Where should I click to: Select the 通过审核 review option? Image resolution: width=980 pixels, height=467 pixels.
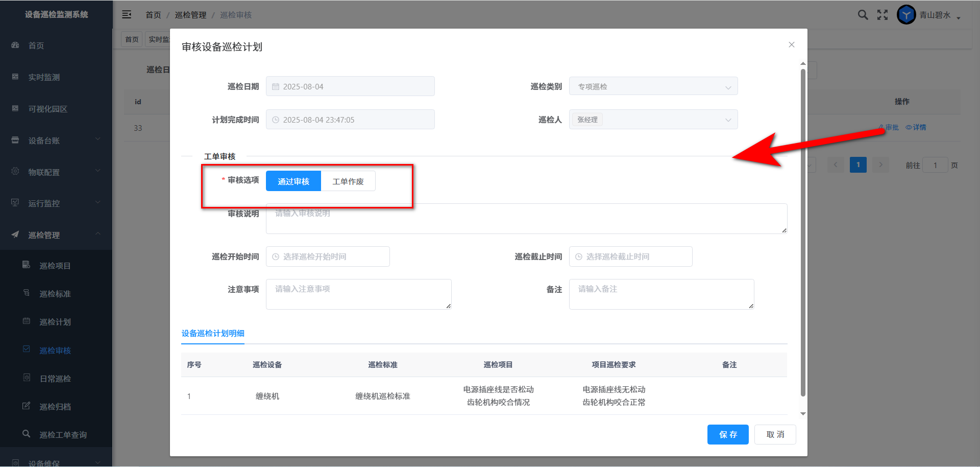coord(293,181)
